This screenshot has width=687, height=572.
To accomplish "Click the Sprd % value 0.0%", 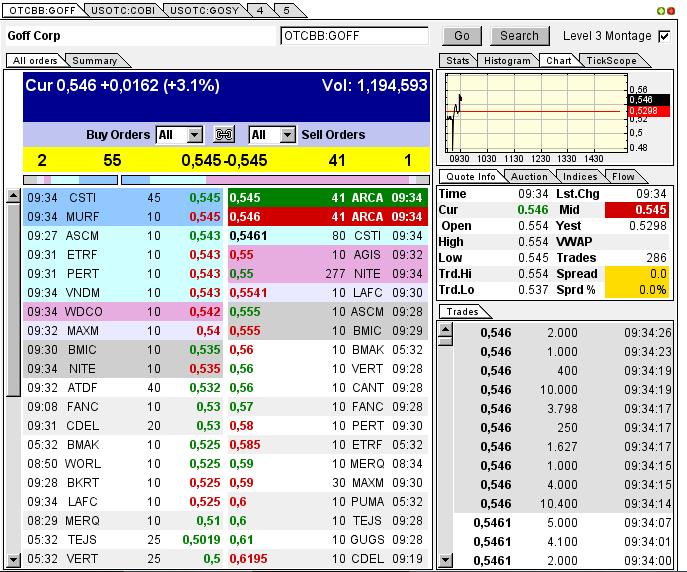I will (637, 290).
